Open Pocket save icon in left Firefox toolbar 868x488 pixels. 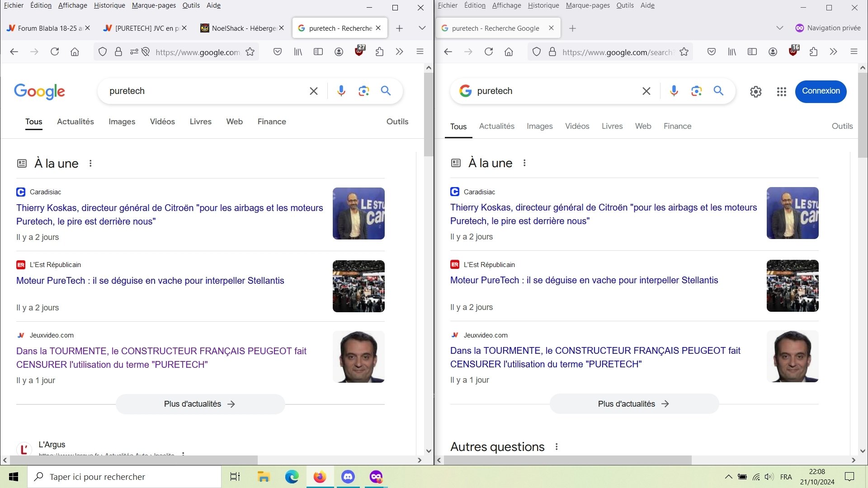278,52
